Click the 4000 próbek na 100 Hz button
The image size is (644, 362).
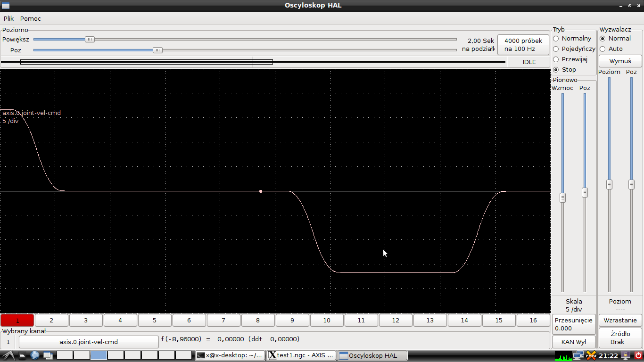523,45
